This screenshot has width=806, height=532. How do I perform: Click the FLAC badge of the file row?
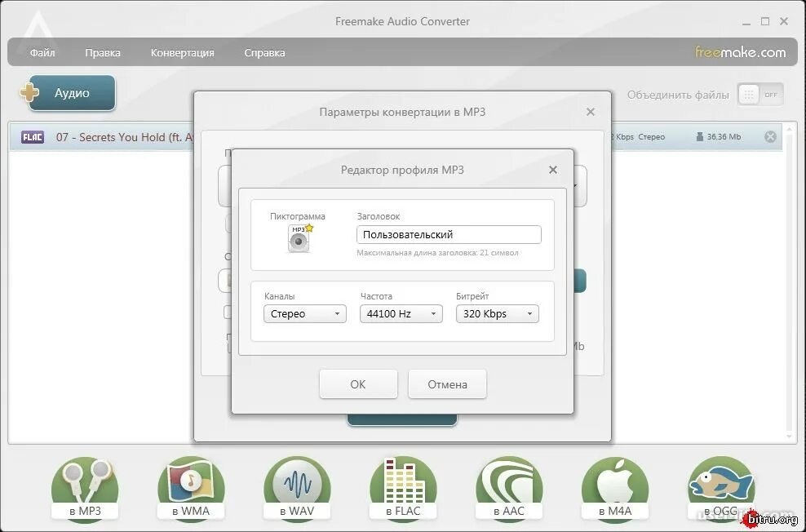pyautogui.click(x=33, y=137)
